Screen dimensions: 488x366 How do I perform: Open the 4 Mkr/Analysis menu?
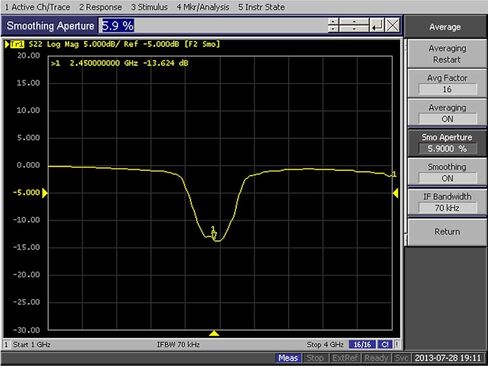point(203,7)
